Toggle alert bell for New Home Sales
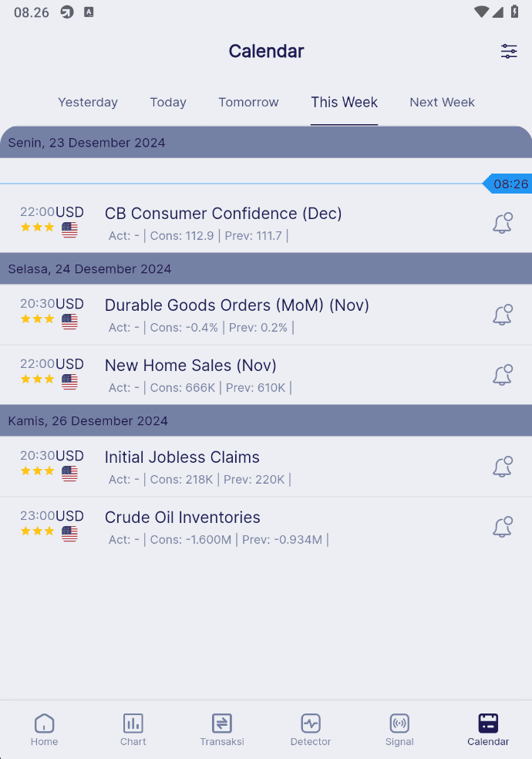This screenshot has width=532, height=759. pos(503,375)
